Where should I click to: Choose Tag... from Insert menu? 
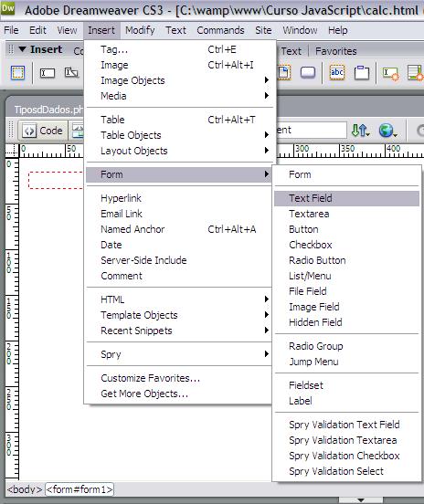tap(179, 49)
